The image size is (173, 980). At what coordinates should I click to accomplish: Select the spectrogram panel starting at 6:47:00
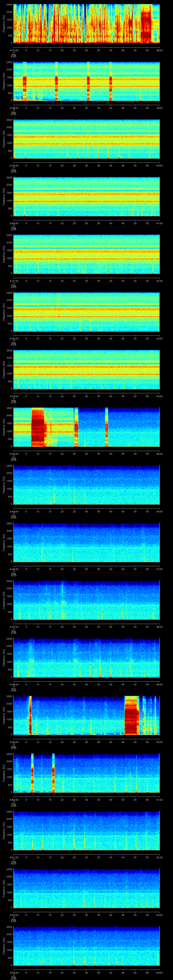pos(87,600)
